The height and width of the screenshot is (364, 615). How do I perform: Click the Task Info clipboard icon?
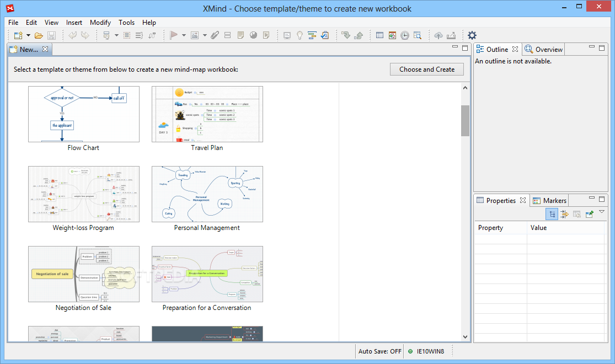tap(325, 35)
